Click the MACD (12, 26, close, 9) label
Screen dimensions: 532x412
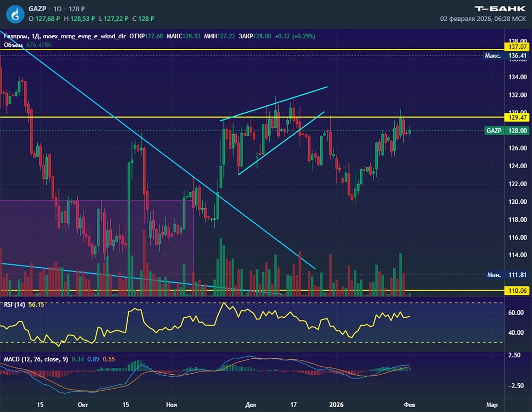tap(36, 359)
